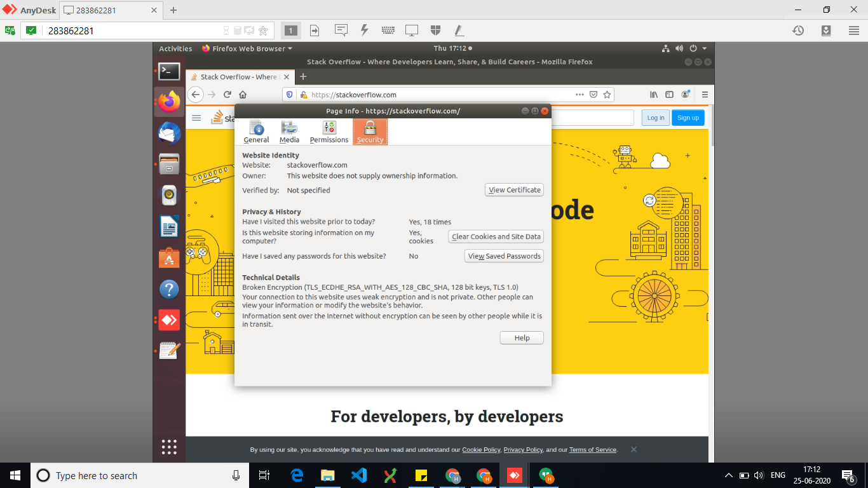Launch Terminal from the Ubuntu dock

(169, 71)
